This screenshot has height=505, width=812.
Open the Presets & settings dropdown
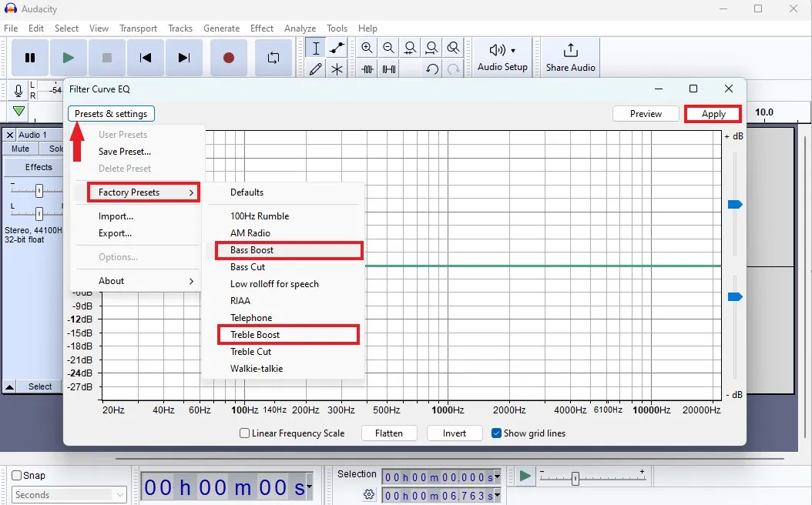(111, 114)
